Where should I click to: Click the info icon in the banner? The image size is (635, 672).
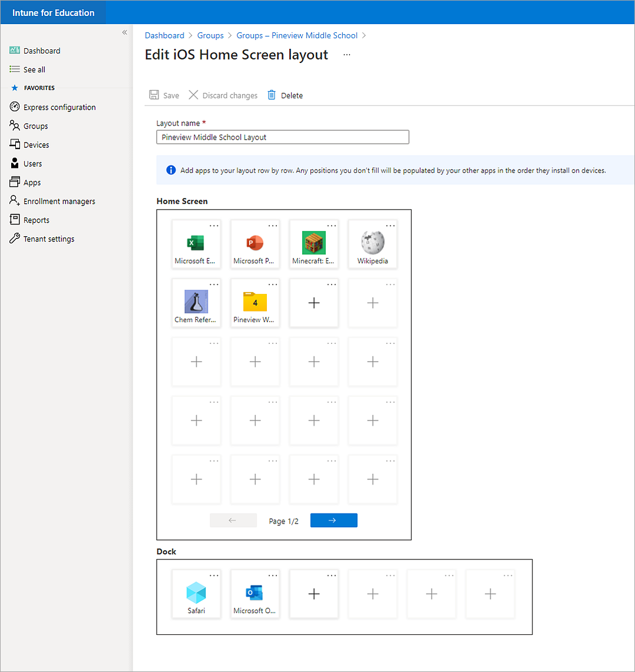click(171, 170)
